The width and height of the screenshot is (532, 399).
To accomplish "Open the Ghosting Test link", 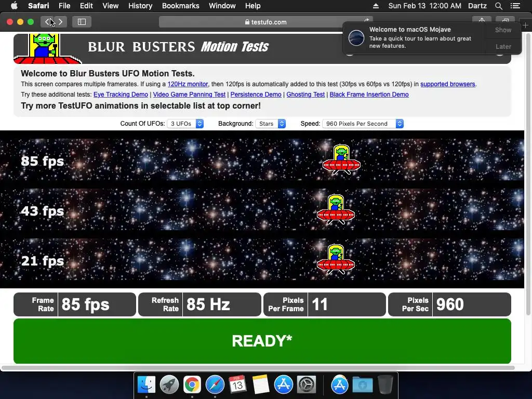I will tap(305, 95).
